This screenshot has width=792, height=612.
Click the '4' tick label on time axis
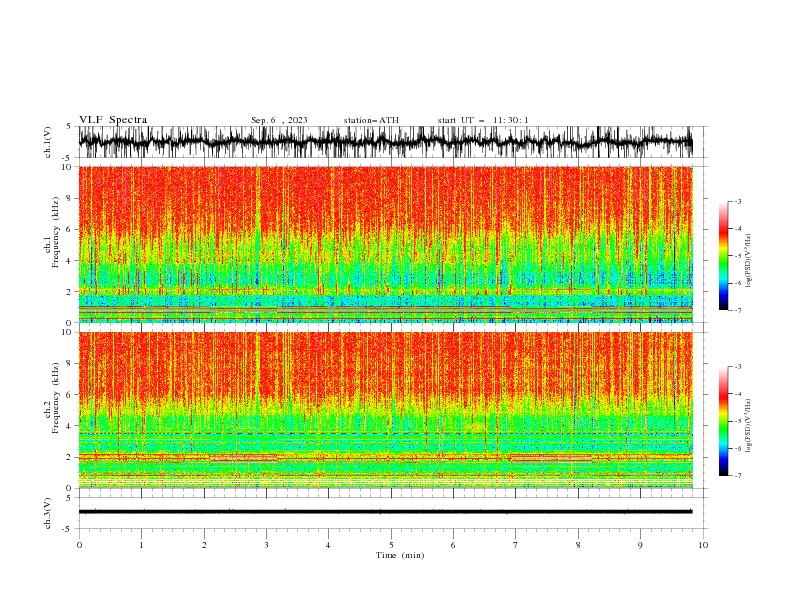[328, 545]
